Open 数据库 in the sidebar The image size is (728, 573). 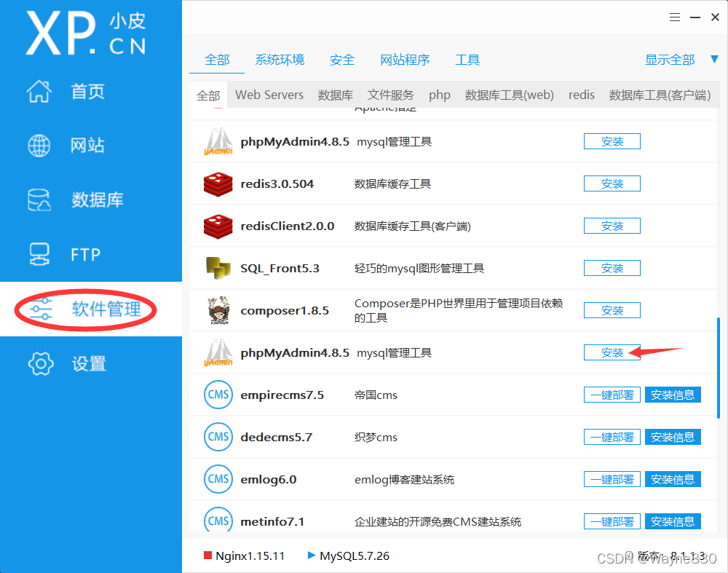tap(97, 199)
